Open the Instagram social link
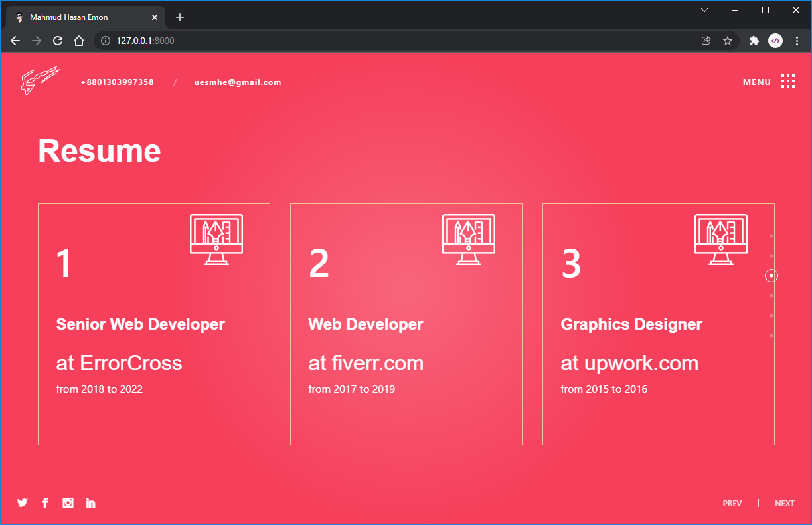 tap(68, 503)
